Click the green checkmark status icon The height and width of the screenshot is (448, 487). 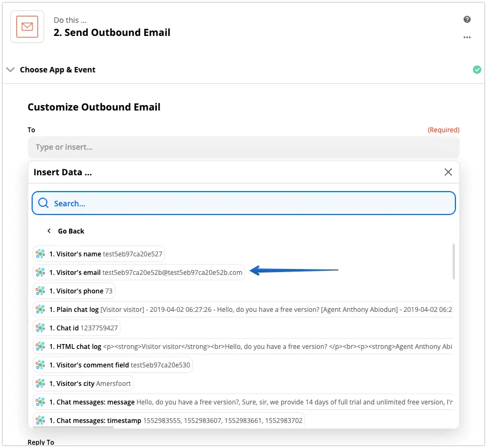(477, 70)
